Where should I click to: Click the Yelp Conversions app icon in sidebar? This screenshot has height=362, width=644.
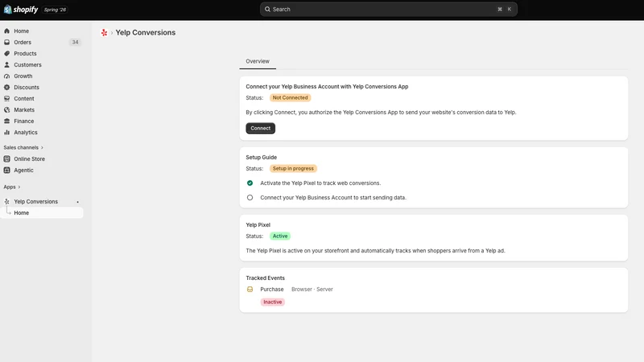(7, 202)
